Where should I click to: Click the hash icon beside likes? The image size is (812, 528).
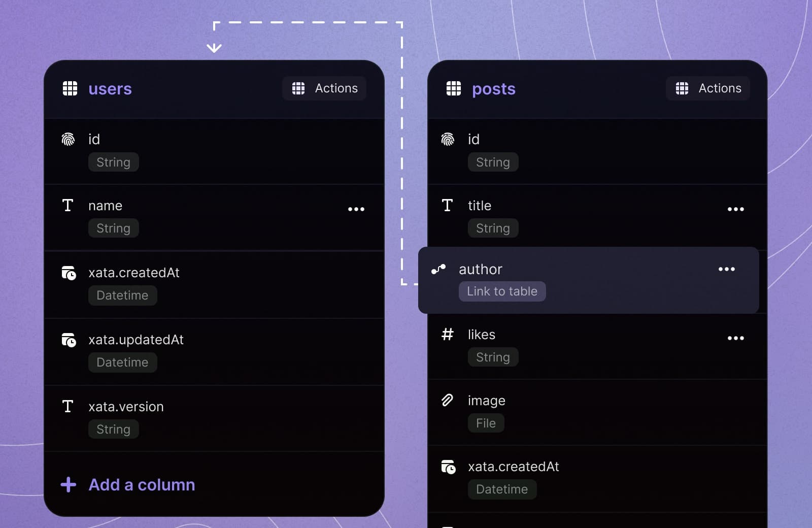click(x=448, y=334)
